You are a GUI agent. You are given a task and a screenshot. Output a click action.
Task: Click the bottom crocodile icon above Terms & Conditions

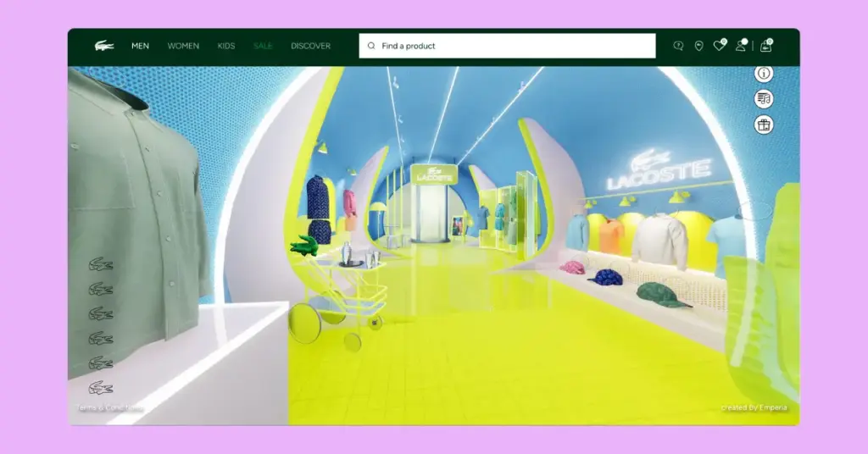click(101, 388)
